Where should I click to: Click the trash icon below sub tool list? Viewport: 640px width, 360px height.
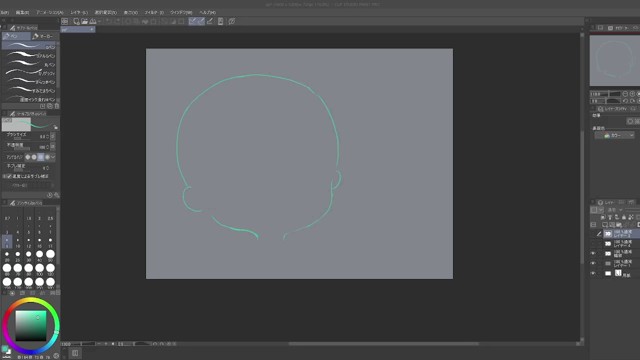[x=57, y=106]
